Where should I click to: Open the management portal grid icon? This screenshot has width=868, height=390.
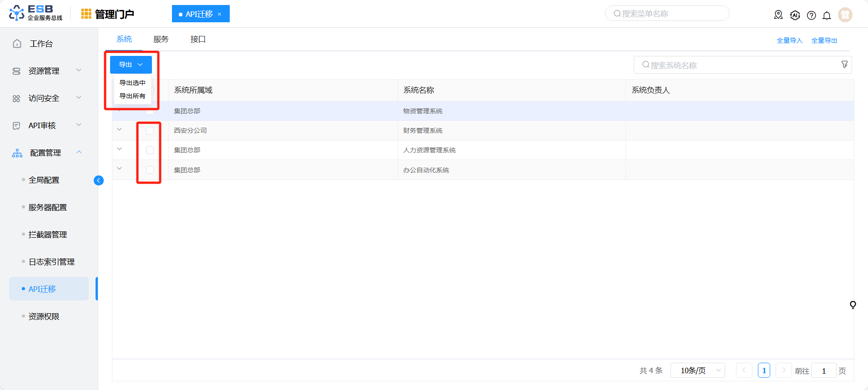pyautogui.click(x=86, y=14)
